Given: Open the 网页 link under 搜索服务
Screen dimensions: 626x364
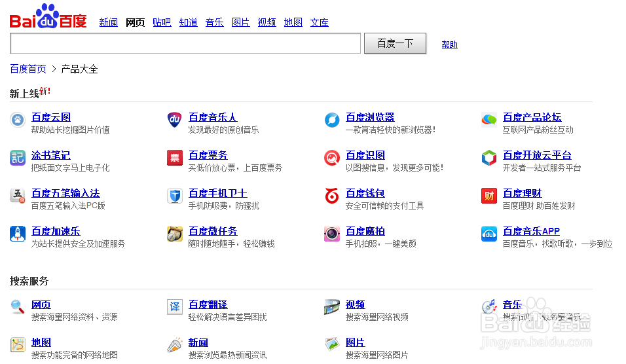Looking at the screenshot, I should [41, 304].
